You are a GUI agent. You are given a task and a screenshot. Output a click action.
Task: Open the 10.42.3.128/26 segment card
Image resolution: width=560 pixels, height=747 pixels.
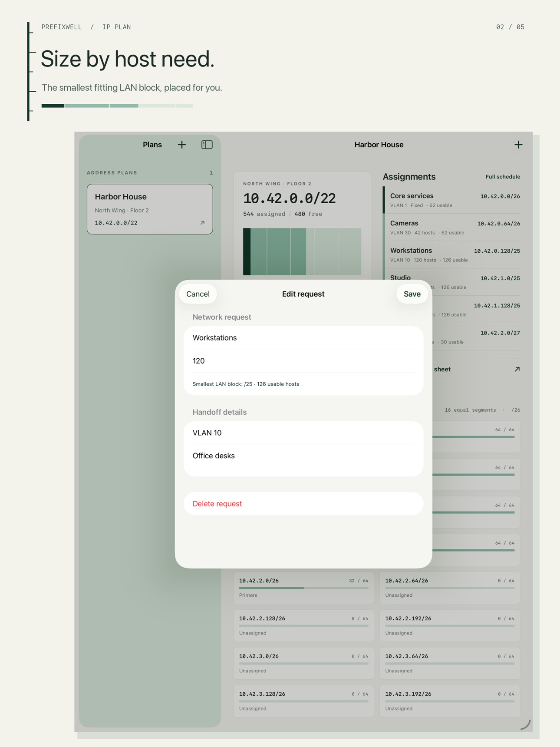click(303, 701)
